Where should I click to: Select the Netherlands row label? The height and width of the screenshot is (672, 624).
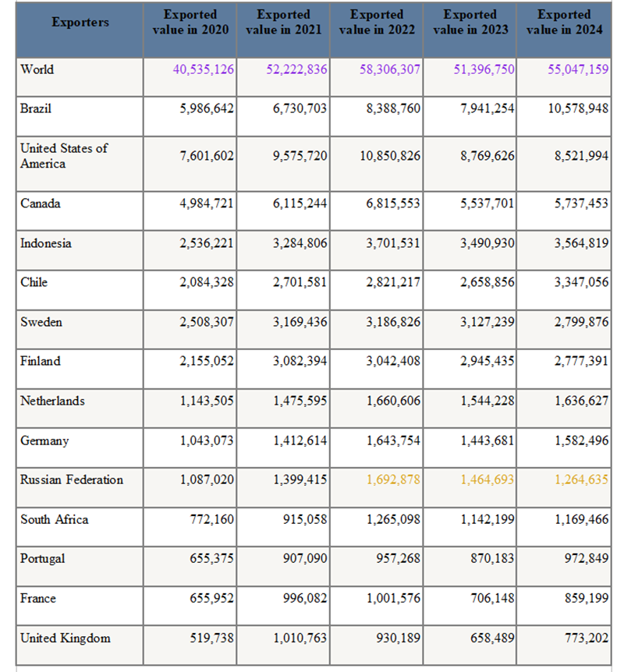pos(53,401)
